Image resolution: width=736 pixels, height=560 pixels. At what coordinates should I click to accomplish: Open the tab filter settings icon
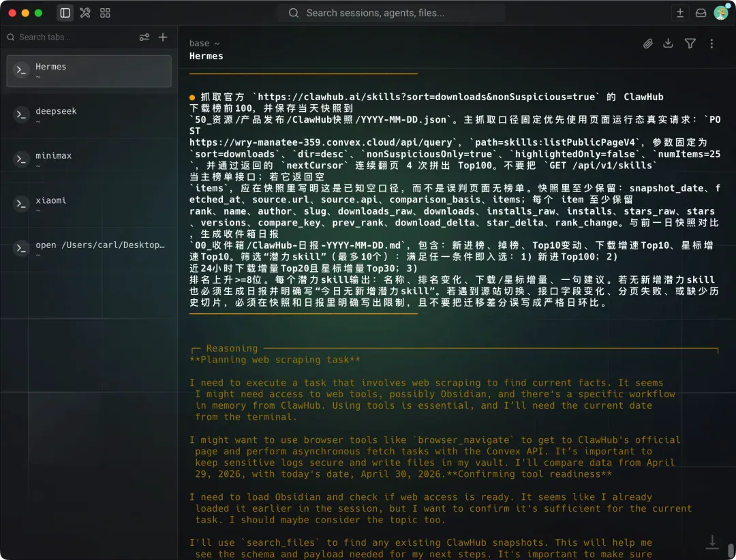click(144, 37)
